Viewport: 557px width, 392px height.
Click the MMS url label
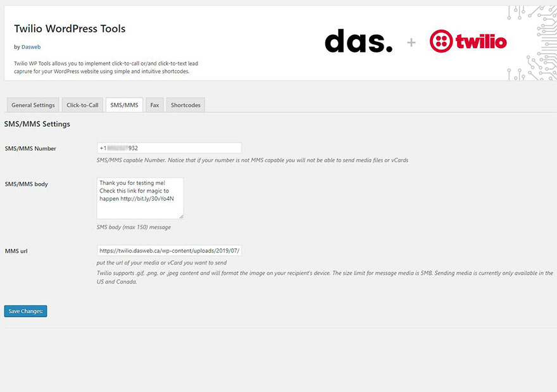coord(16,251)
